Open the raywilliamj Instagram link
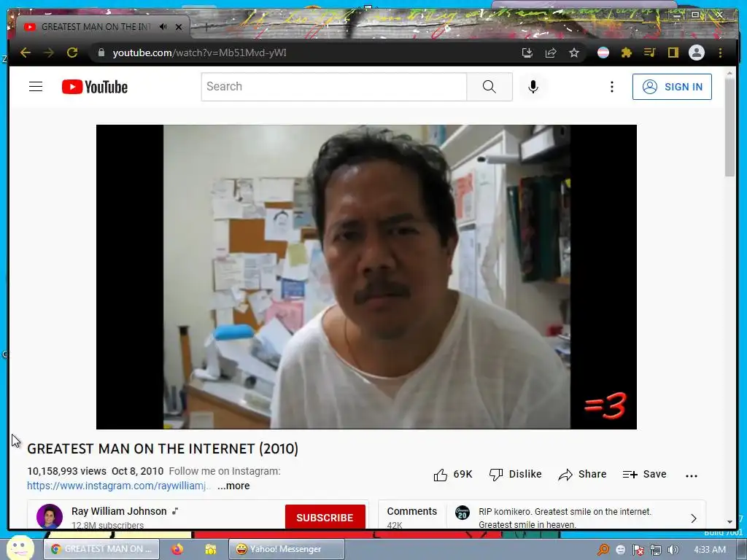 (118, 486)
